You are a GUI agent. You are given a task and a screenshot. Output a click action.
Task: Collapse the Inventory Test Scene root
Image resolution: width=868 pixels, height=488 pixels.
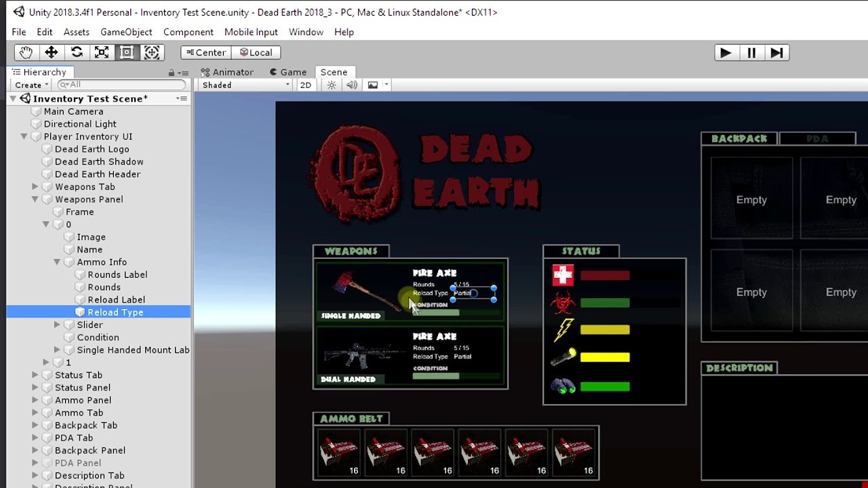point(13,98)
